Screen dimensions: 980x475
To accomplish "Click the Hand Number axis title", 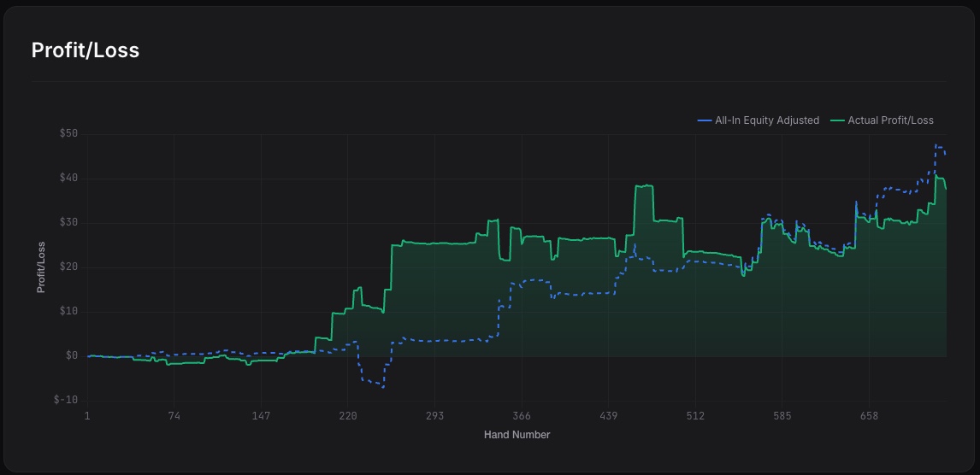I will pos(517,435).
